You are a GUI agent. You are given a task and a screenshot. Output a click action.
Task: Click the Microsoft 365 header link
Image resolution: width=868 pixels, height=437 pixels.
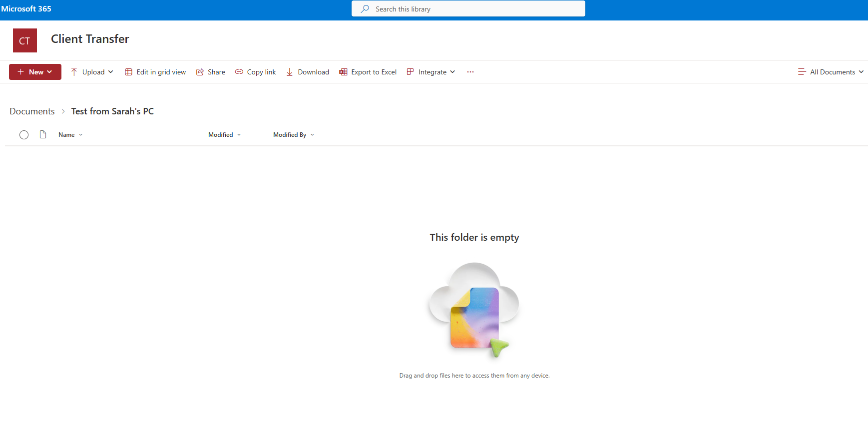26,9
